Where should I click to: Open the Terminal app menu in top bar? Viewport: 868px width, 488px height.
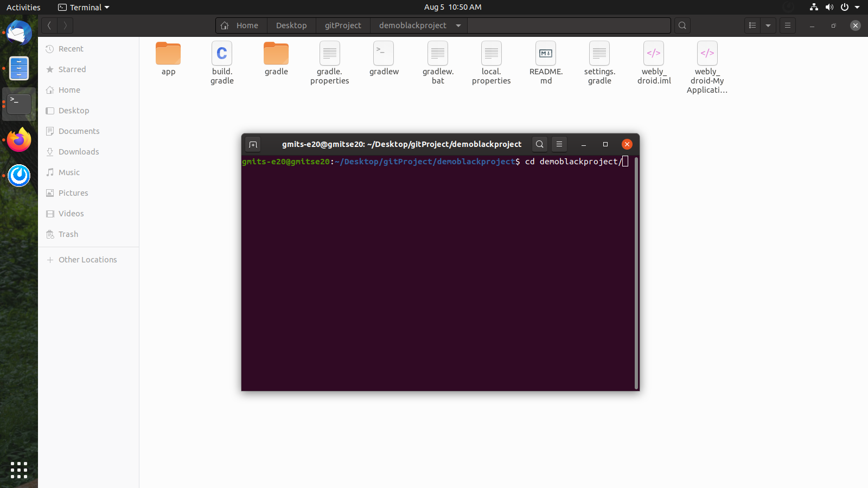point(84,7)
